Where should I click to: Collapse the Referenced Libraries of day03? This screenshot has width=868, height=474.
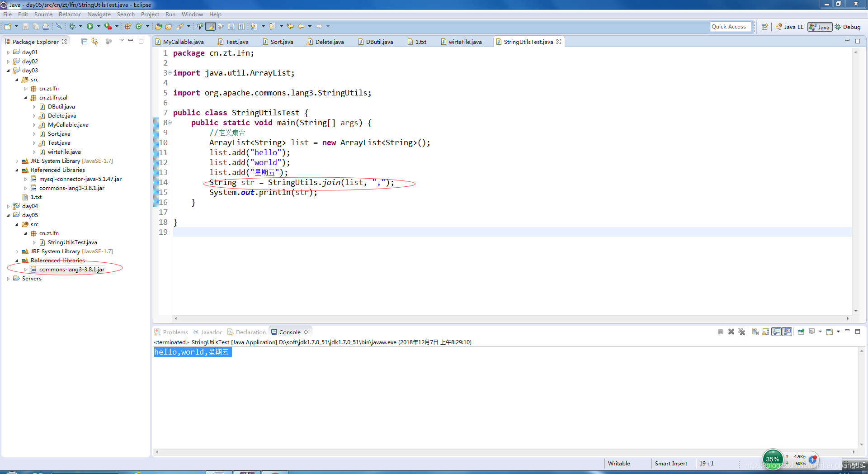click(x=17, y=170)
